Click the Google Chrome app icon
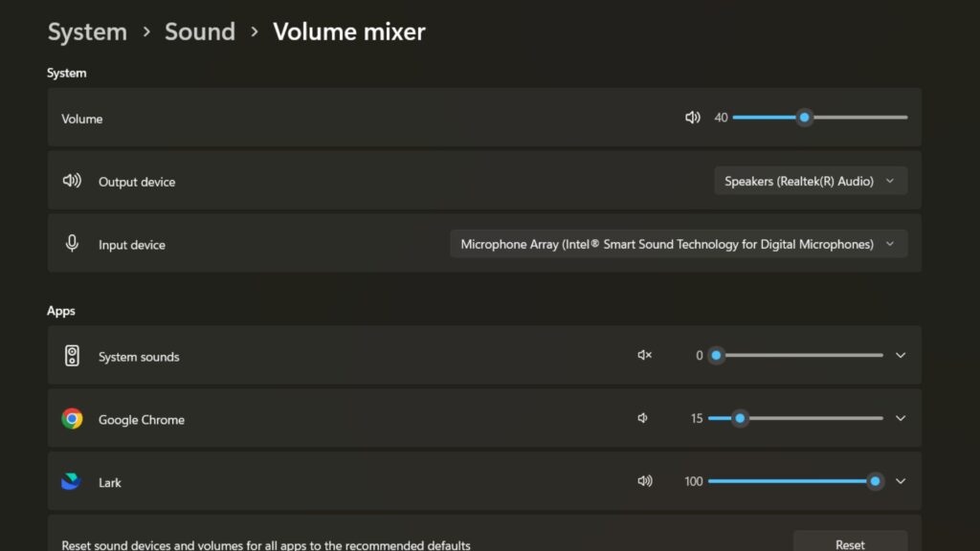980x551 pixels. (x=71, y=418)
